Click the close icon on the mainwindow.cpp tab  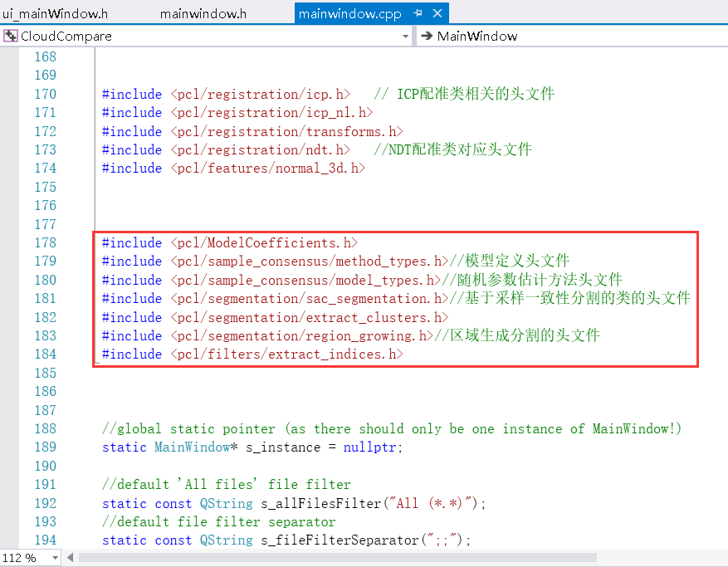coord(439,12)
